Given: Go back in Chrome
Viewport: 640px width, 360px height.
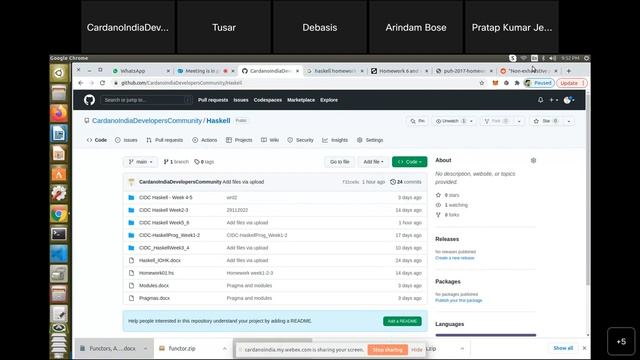Looking at the screenshot, I should [81, 83].
